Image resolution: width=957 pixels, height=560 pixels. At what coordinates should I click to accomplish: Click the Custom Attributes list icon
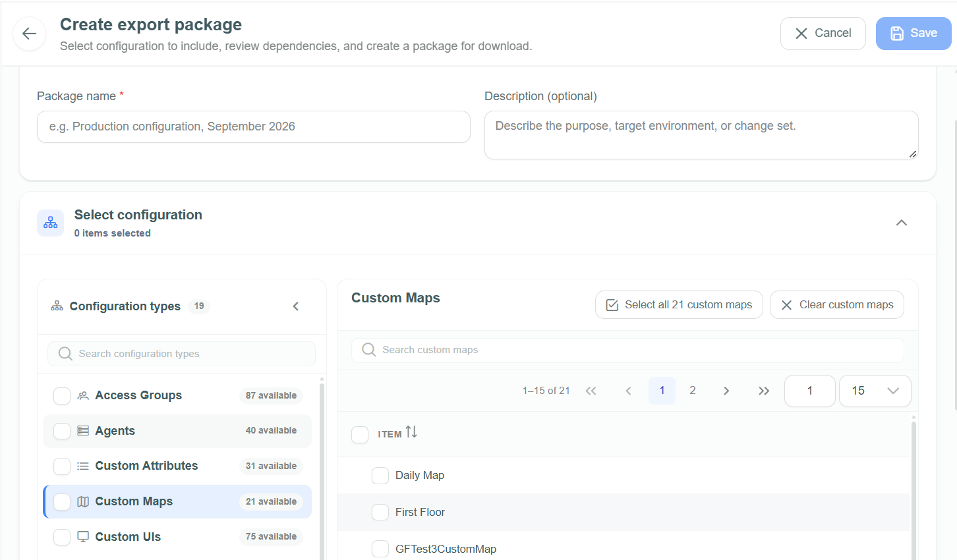pos(83,466)
